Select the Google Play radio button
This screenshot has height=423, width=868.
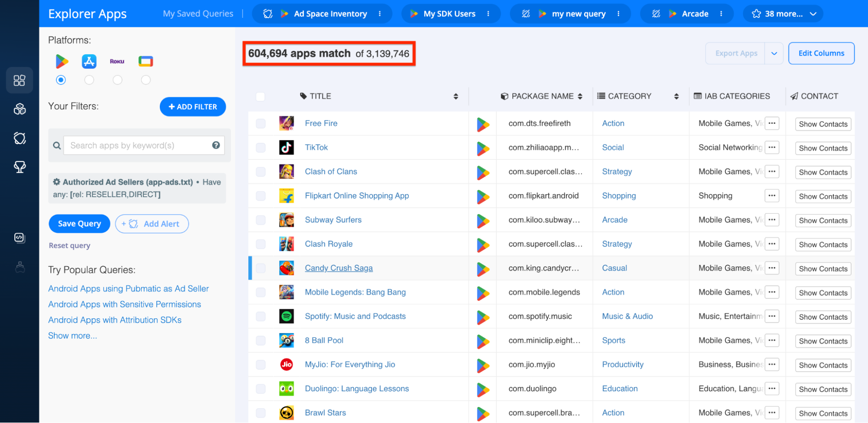61,80
